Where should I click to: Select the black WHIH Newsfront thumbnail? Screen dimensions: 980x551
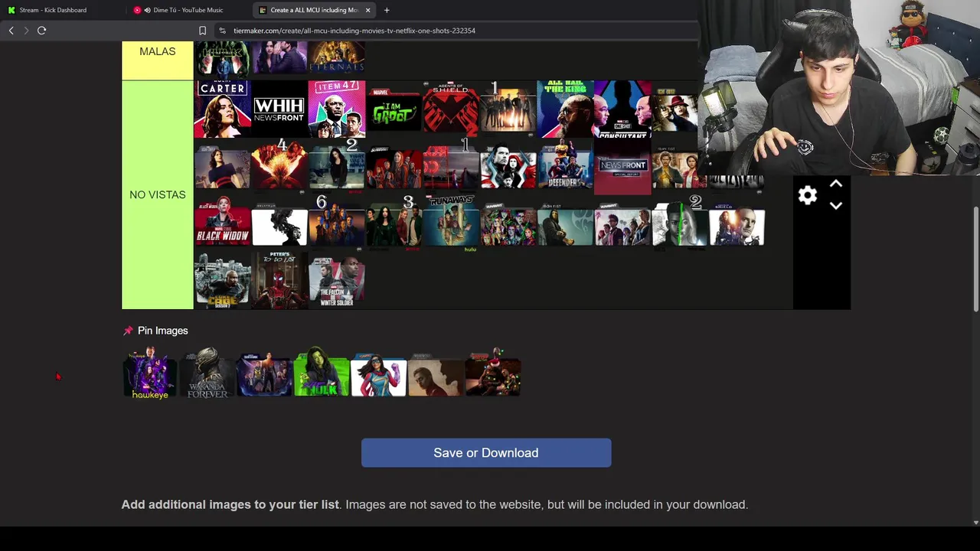[x=279, y=109]
